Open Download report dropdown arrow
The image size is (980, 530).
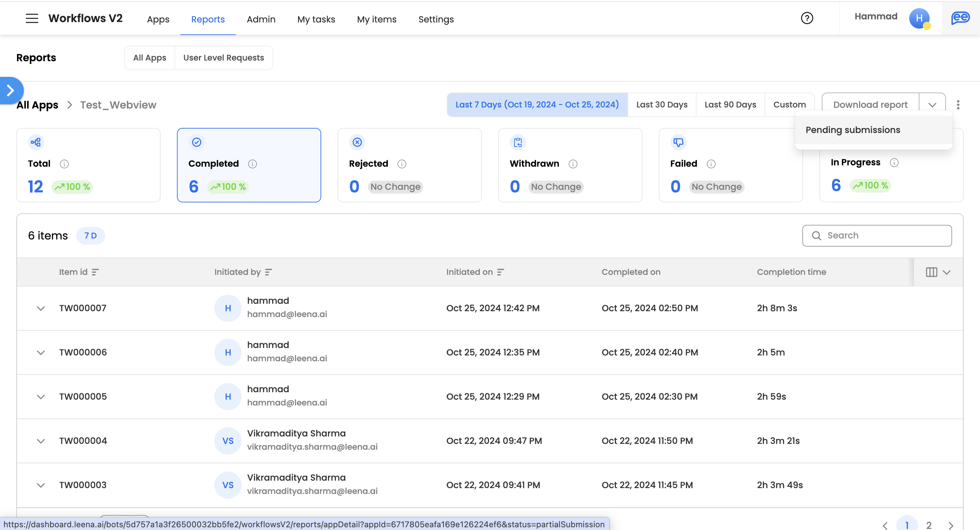click(x=932, y=104)
